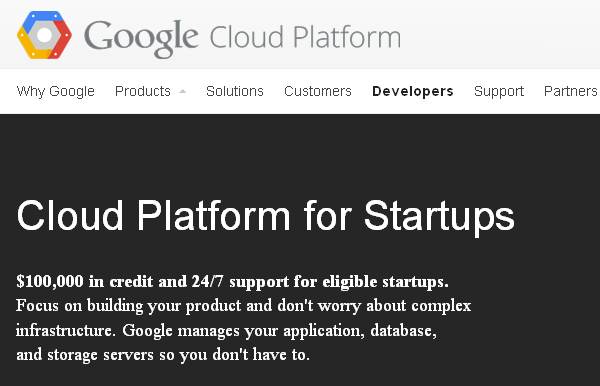Expand the Products dropdown arrow
The image size is (600, 386).
click(x=183, y=91)
